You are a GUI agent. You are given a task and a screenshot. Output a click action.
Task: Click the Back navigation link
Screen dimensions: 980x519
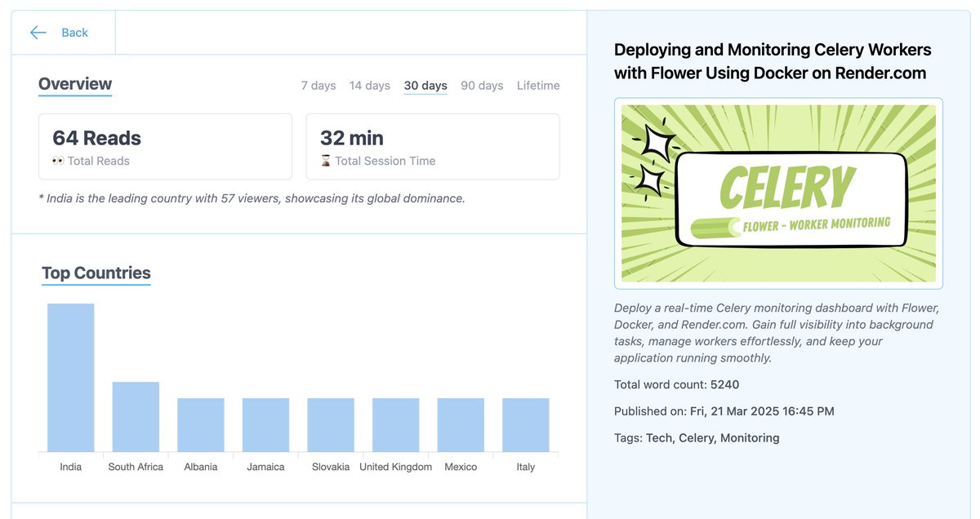74,32
